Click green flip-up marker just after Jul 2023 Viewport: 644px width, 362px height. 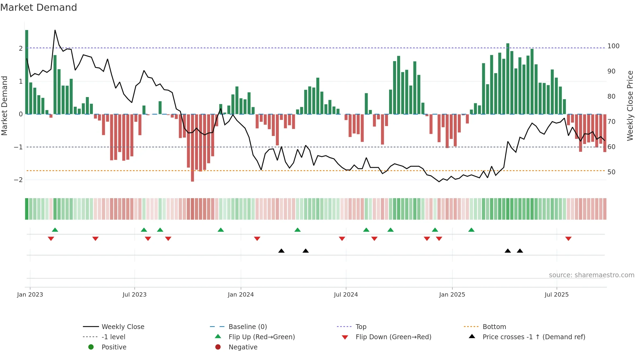144,230
